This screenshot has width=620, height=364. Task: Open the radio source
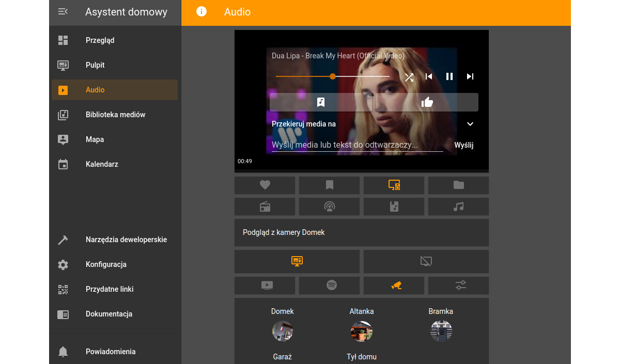(x=265, y=207)
